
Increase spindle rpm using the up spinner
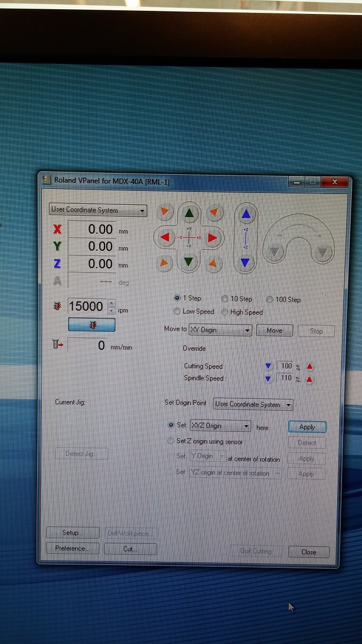[111, 302]
